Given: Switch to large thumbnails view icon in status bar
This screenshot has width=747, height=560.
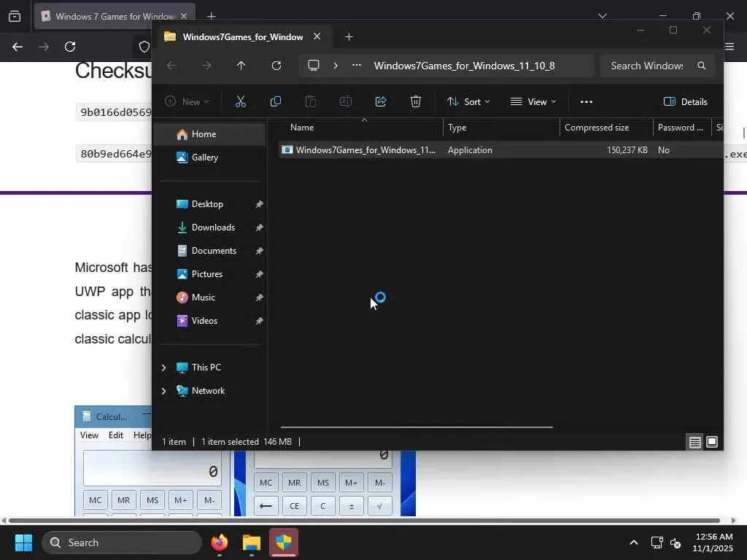Looking at the screenshot, I should [712, 442].
